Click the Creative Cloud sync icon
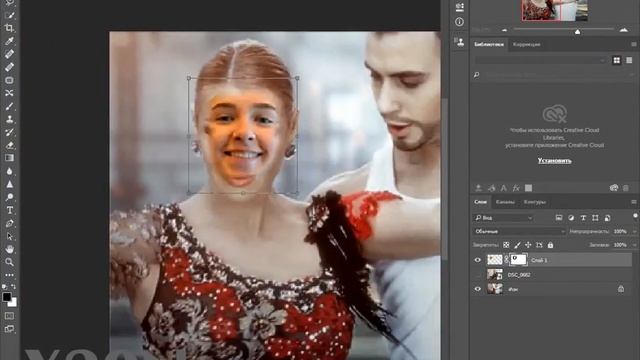 [x=614, y=188]
